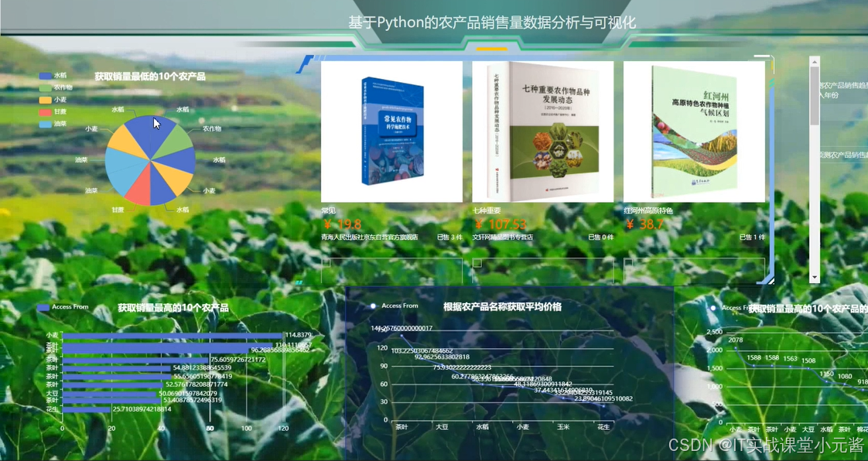Click the 已售 1 件 sales count
This screenshot has width=868, height=461.
(x=752, y=237)
